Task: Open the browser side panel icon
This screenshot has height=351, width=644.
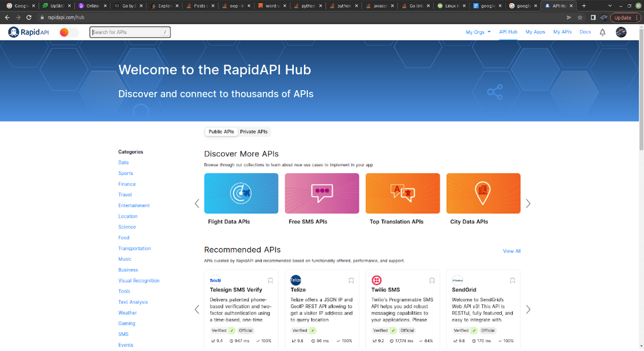Action: point(593,18)
